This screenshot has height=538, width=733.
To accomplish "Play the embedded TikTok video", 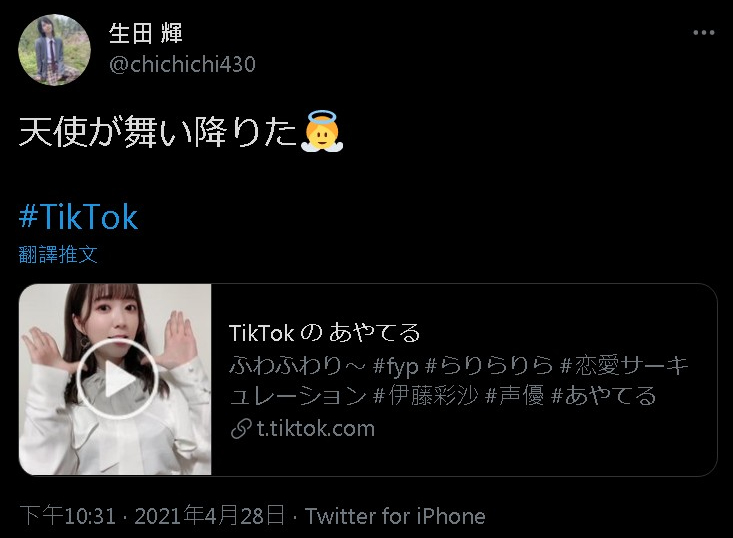I will (117, 378).
